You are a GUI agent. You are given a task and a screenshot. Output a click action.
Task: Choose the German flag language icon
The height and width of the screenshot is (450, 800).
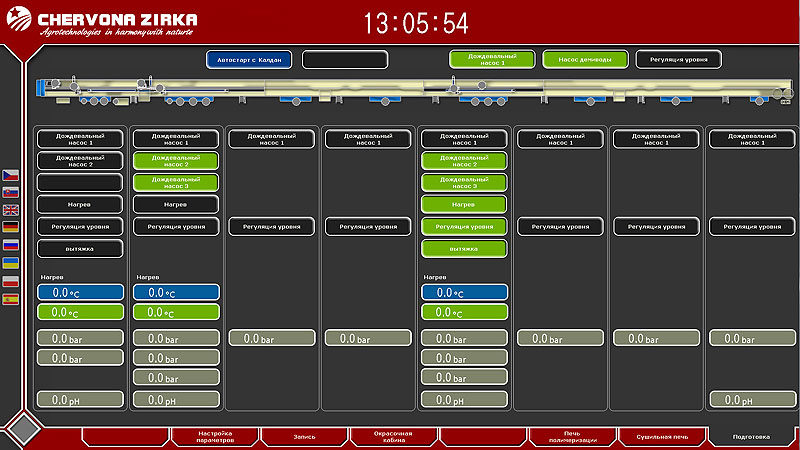click(x=11, y=227)
